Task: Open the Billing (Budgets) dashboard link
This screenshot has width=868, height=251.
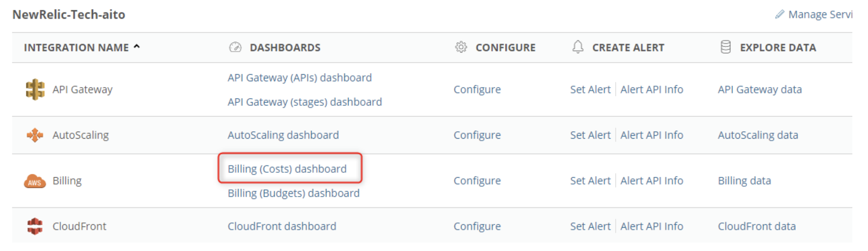Action: coord(294,193)
